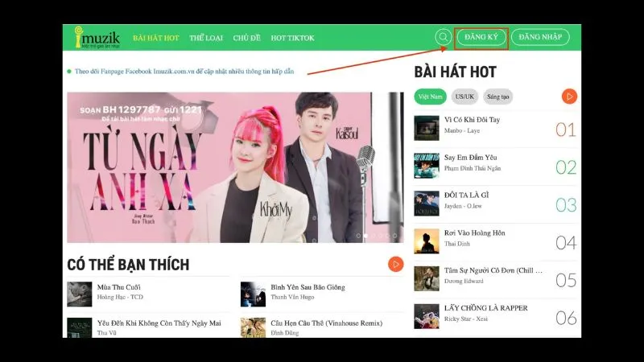644x362 pixels.
Task: Open LẤY CHỒNG LÀ RAPPER thumbnail
Action: click(427, 316)
